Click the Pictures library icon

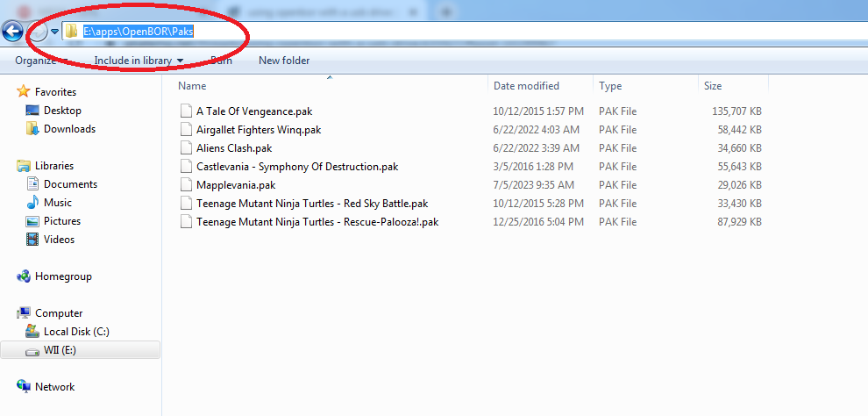[32, 221]
